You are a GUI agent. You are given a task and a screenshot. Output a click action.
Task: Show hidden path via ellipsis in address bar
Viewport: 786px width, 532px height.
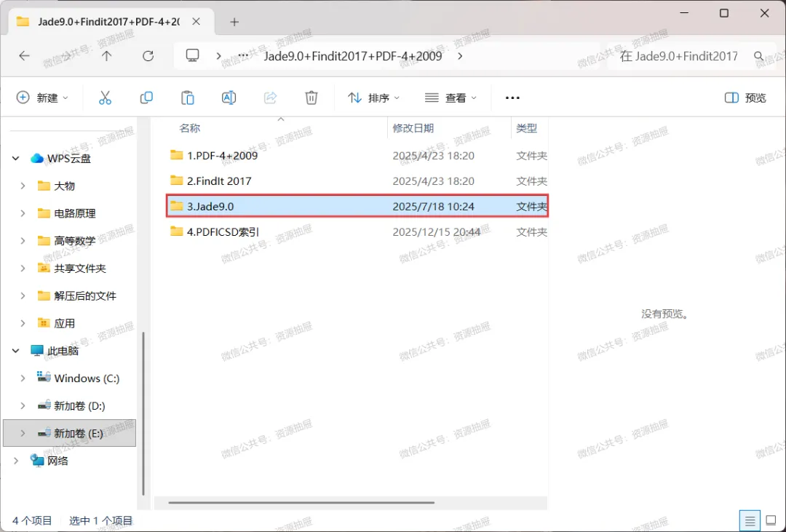(243, 55)
